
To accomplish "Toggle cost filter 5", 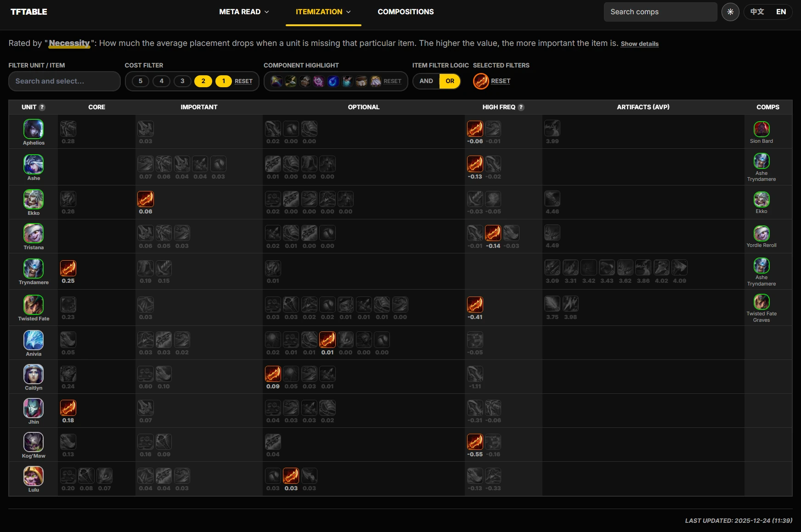I will (x=141, y=81).
